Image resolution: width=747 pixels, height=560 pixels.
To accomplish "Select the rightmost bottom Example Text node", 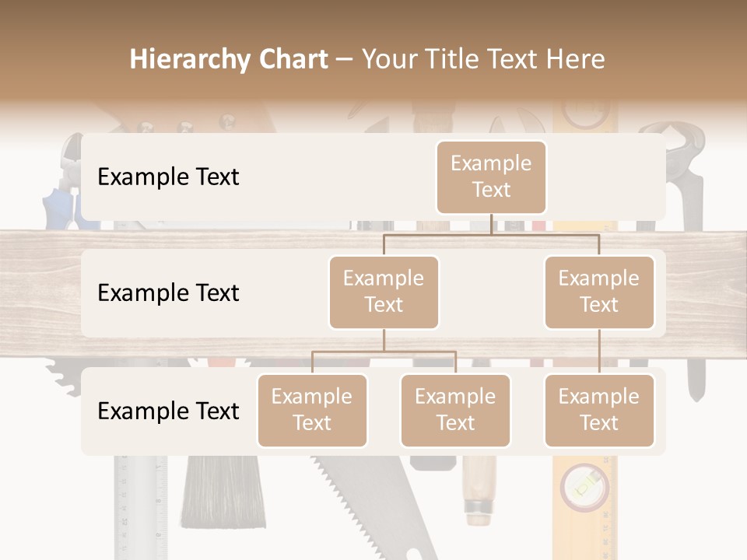I will click(x=599, y=411).
